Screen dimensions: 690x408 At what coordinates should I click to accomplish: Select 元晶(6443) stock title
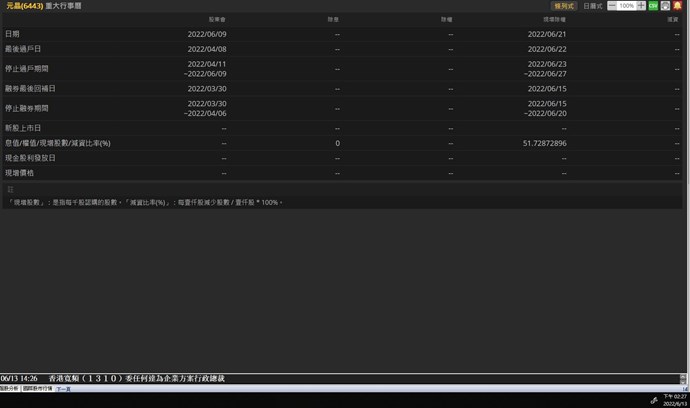click(25, 6)
